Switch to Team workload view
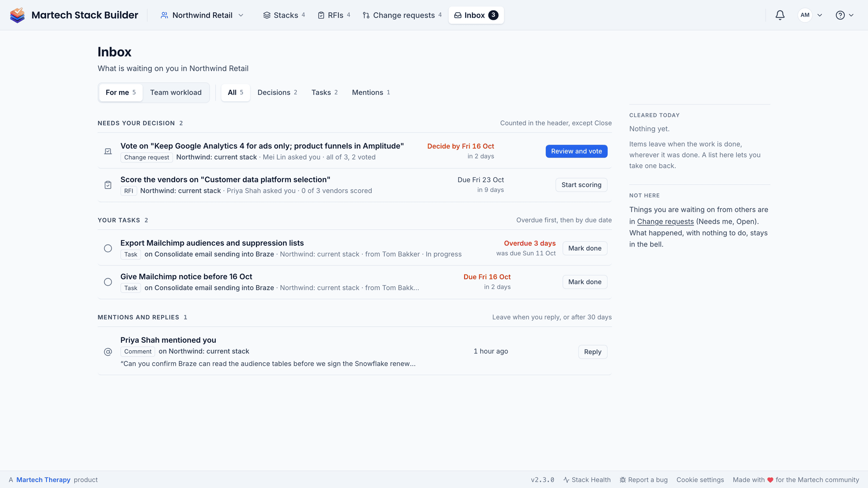 (x=176, y=92)
